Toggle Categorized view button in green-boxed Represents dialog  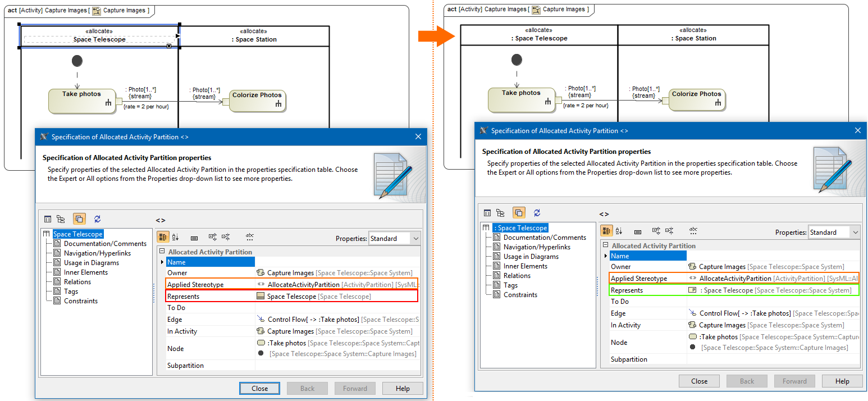point(606,231)
